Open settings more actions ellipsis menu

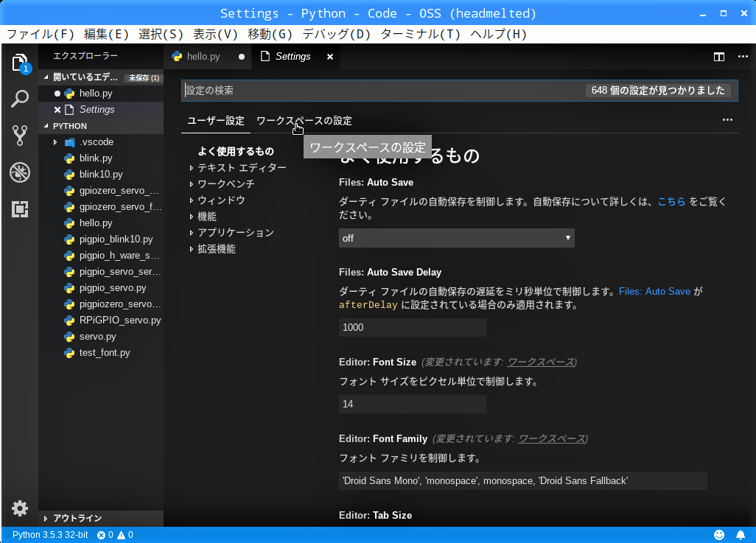click(727, 119)
